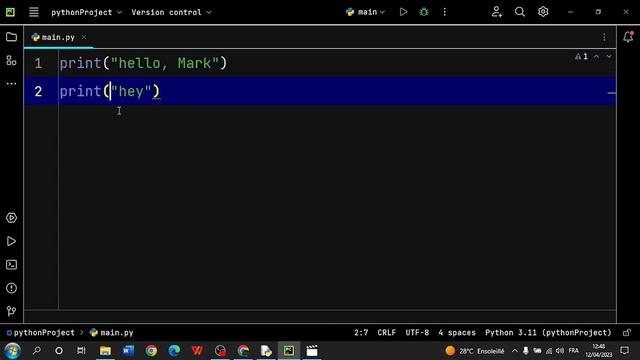640x360 pixels.
Task: Start debugging with the bug icon
Action: coord(424,12)
